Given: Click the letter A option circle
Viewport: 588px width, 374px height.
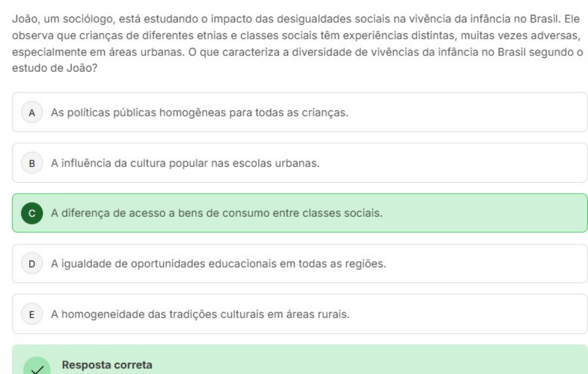Looking at the screenshot, I should pyautogui.click(x=32, y=112).
